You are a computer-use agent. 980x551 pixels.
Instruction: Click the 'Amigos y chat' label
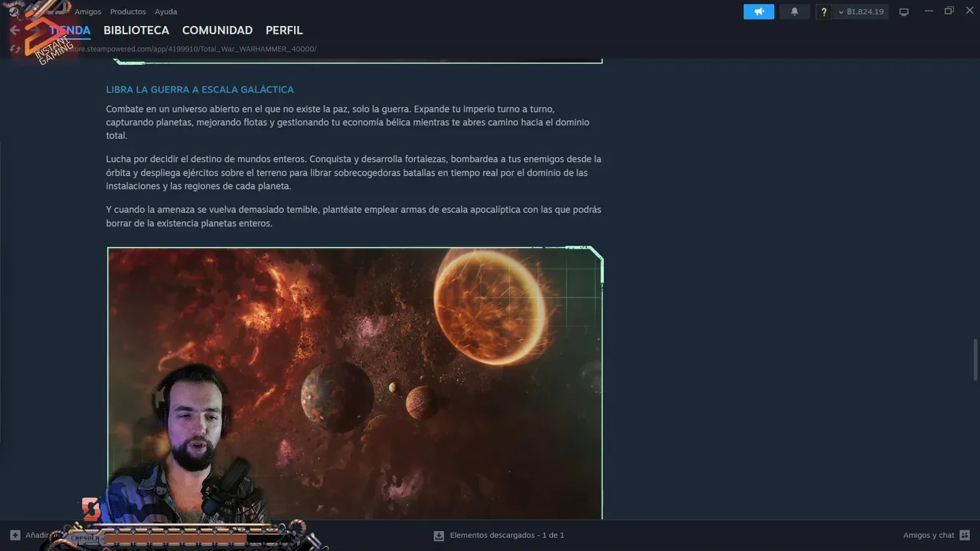[929, 535]
